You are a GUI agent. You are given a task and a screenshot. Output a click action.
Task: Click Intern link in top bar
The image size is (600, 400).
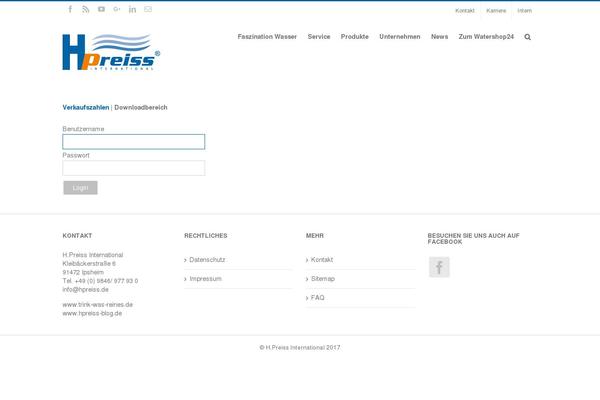click(525, 11)
